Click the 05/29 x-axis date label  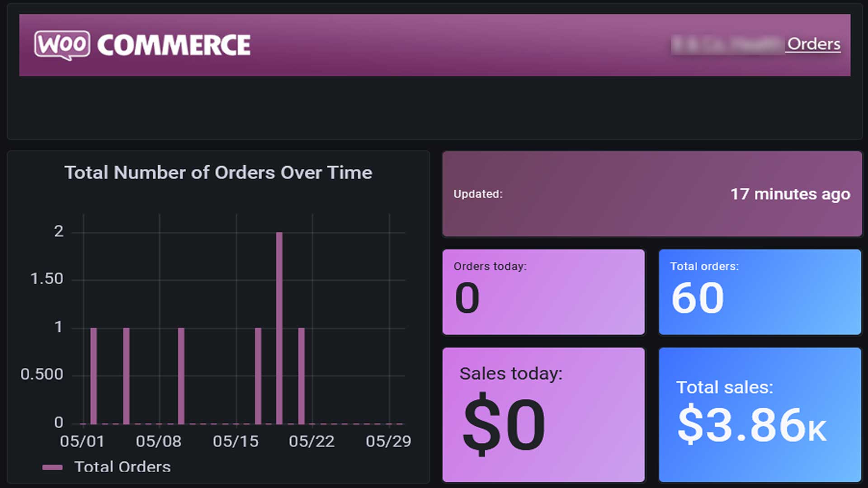pos(388,441)
